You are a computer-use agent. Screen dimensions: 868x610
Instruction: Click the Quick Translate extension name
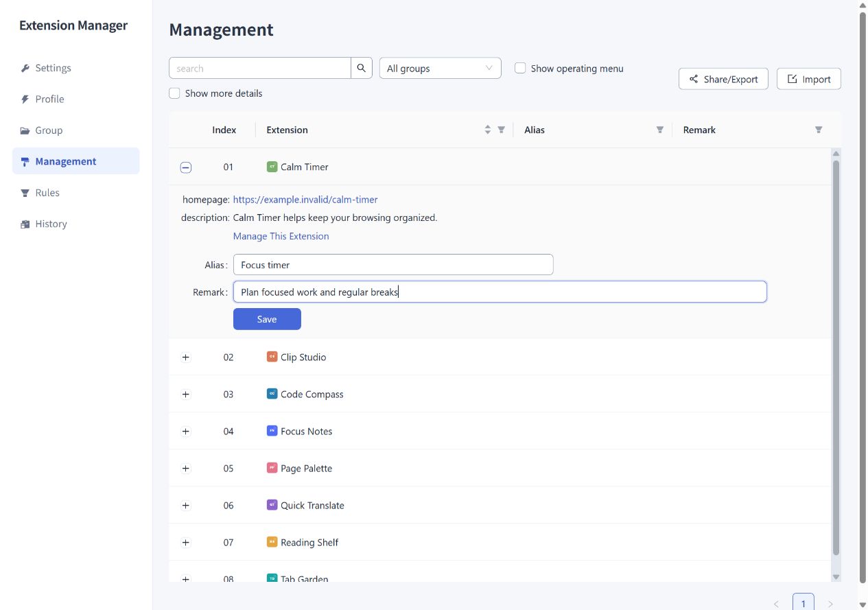pos(312,505)
